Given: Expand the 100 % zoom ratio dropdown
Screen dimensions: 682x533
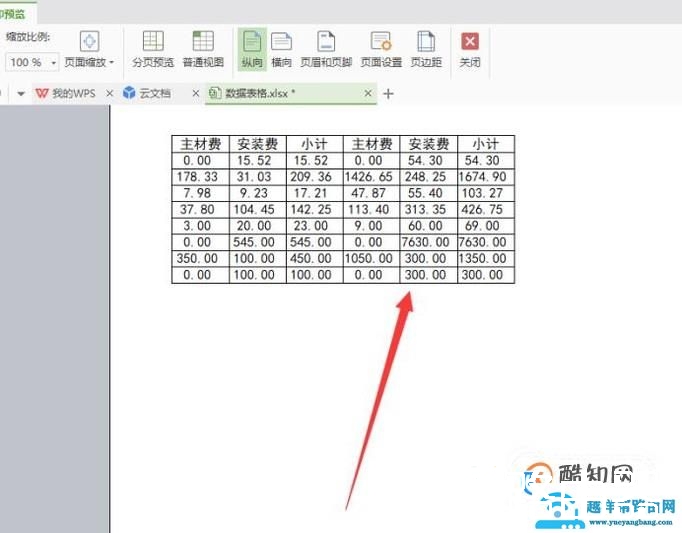Looking at the screenshot, I should coord(53,63).
